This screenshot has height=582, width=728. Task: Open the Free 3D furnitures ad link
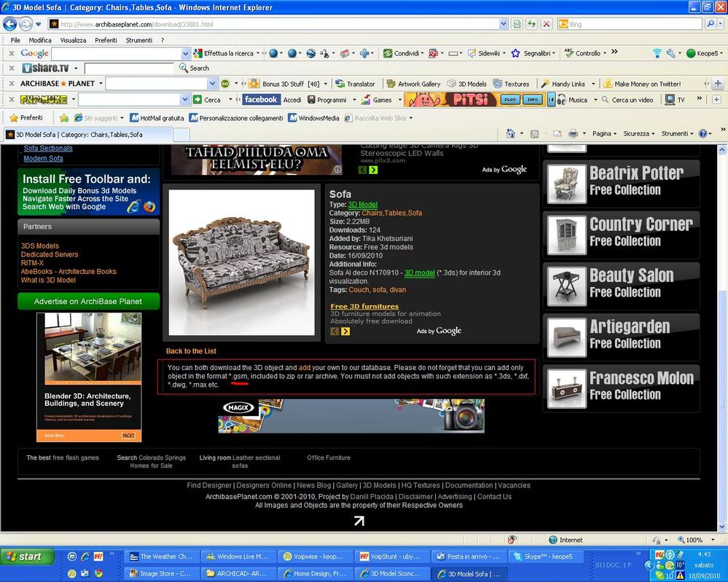pos(364,307)
